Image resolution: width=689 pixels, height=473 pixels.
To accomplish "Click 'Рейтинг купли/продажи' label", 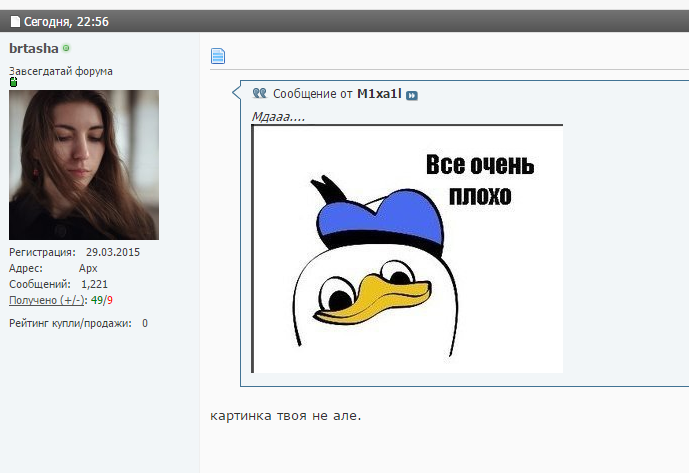I will 70,324.
